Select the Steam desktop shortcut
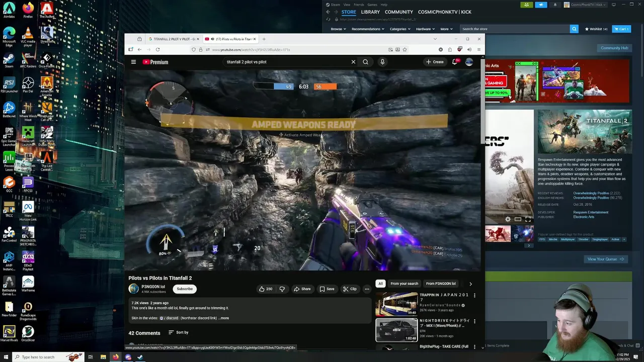Screen dimensions: 644x362 9,60
